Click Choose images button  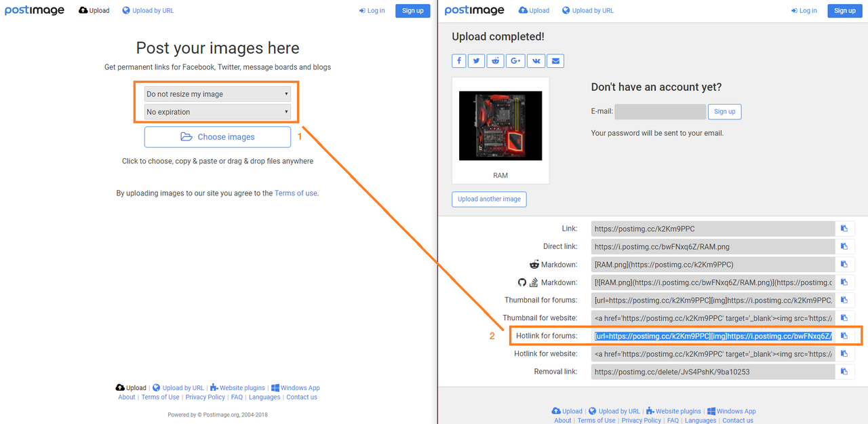[218, 137]
